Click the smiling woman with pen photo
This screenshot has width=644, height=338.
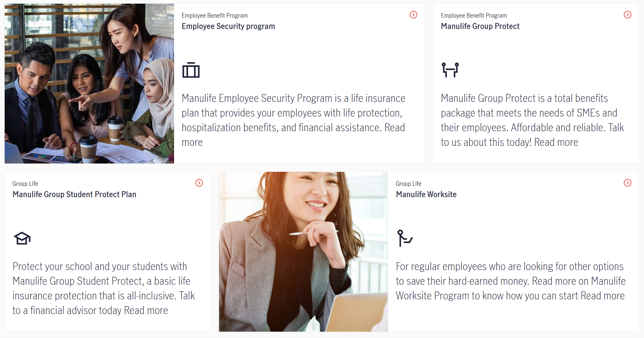pos(304,252)
